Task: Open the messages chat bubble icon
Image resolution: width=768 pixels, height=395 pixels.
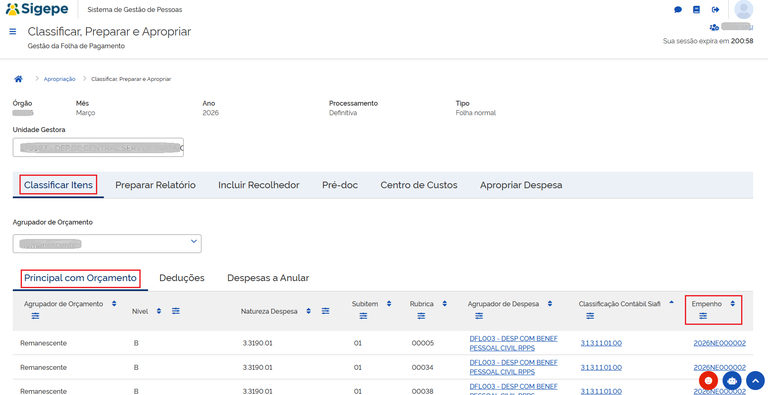Action: (x=678, y=10)
